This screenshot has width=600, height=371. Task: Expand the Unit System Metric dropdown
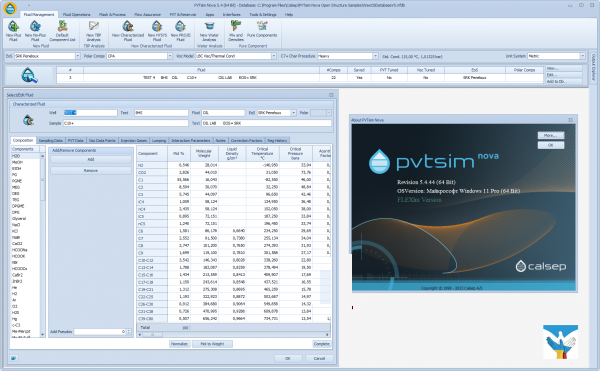[x=582, y=56]
